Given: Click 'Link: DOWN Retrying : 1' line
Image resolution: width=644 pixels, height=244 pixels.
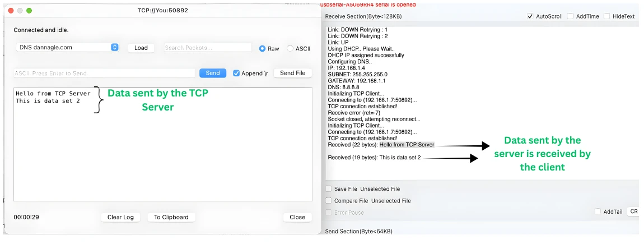Looking at the screenshot, I should coord(358,30).
